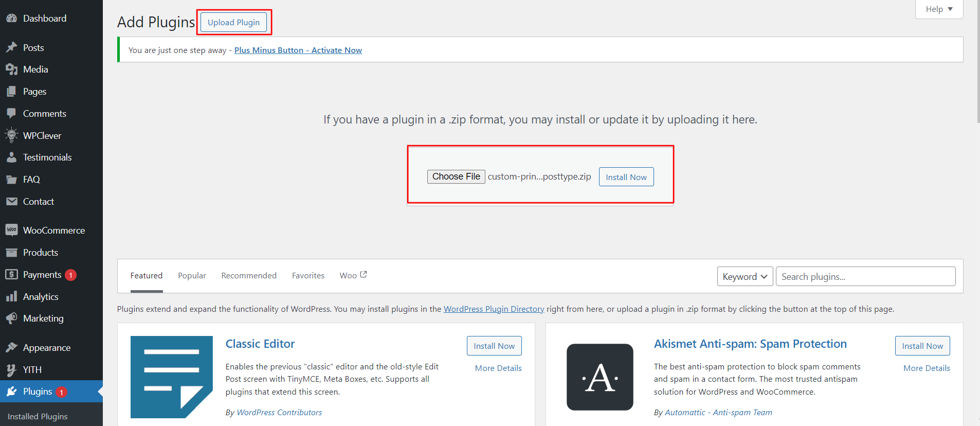This screenshot has height=426, width=980.
Task: Click the Akismet plugin logo thumbnail
Action: point(600,377)
